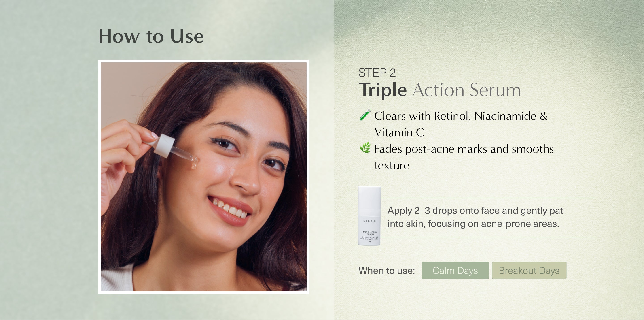Viewport: 644px width, 320px height.
Task: Click the green test tube icon
Action: tap(365, 115)
